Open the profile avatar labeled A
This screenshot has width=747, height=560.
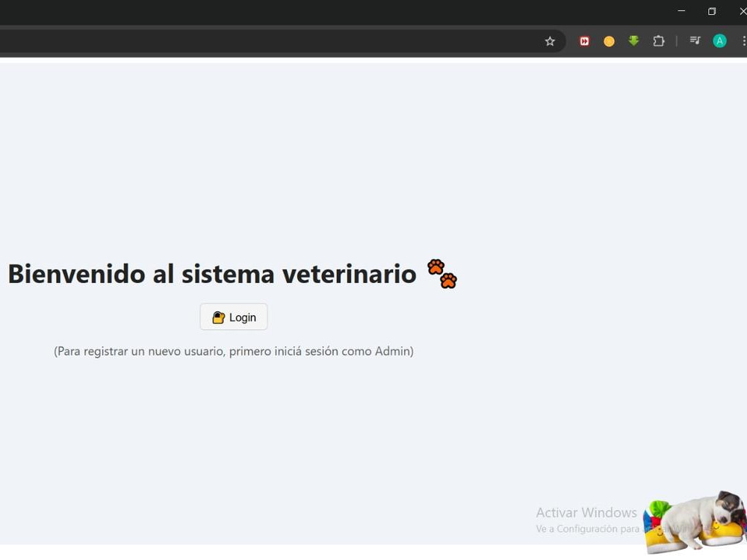[719, 41]
